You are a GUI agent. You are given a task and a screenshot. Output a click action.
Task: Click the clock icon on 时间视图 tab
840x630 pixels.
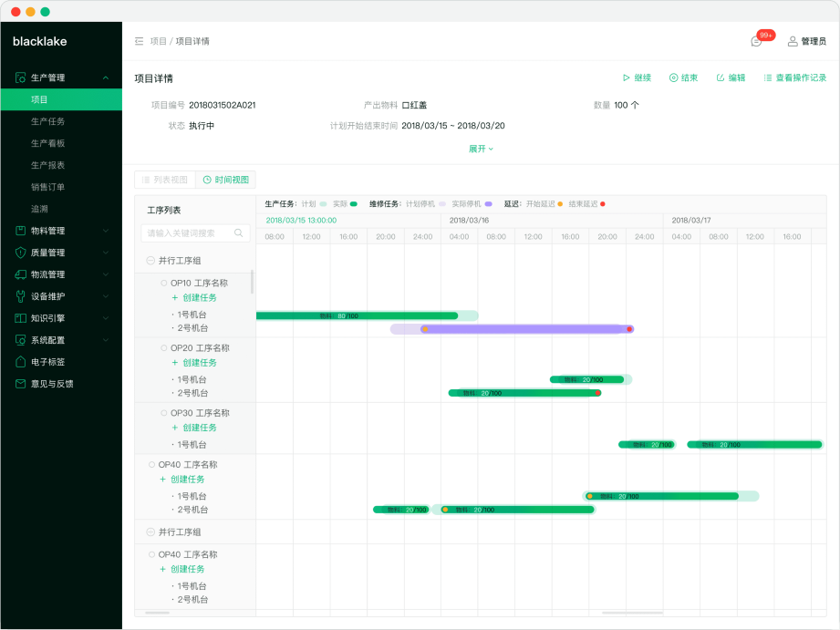point(207,180)
